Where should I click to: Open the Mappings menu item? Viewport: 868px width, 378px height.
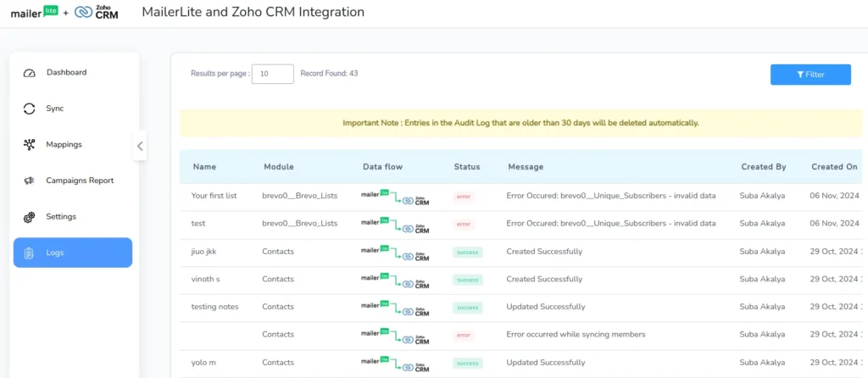coord(64,144)
